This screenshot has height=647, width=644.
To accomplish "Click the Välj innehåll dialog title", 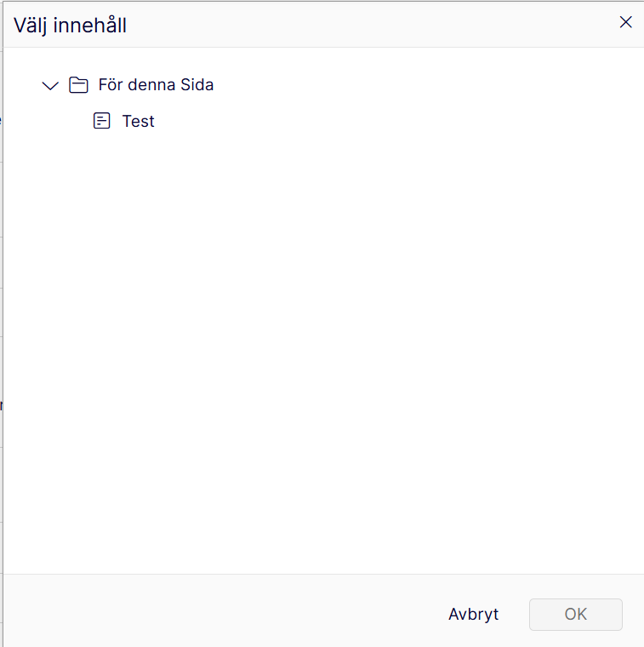I will (71, 26).
